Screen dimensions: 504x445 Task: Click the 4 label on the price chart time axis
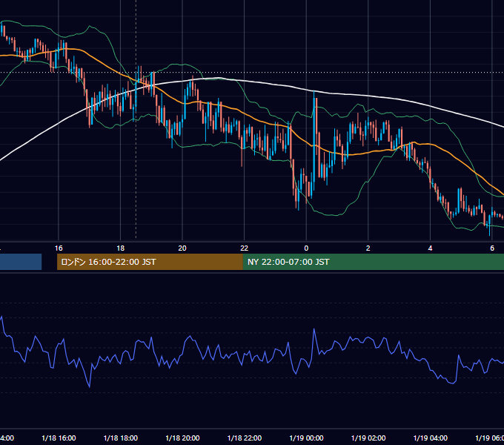click(x=430, y=248)
